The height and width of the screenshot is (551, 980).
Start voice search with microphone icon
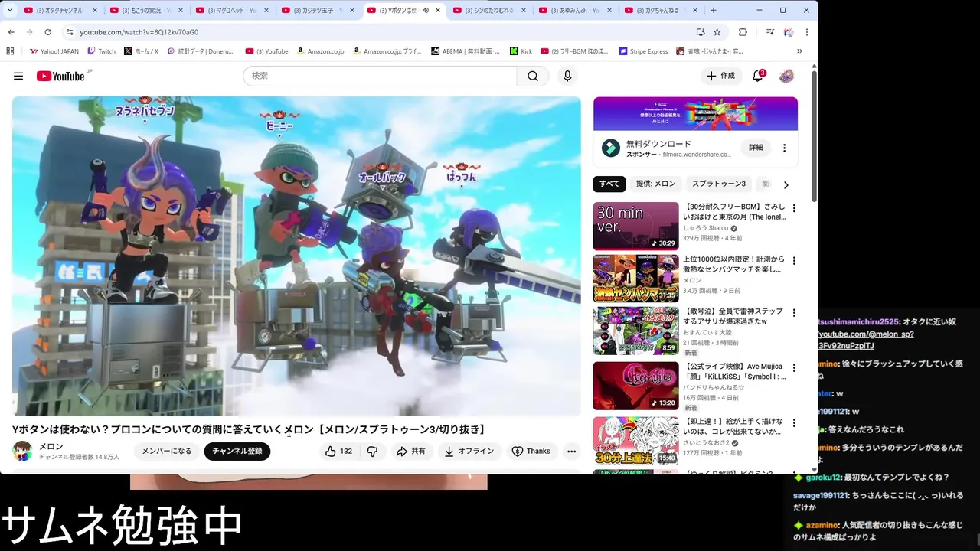567,76
